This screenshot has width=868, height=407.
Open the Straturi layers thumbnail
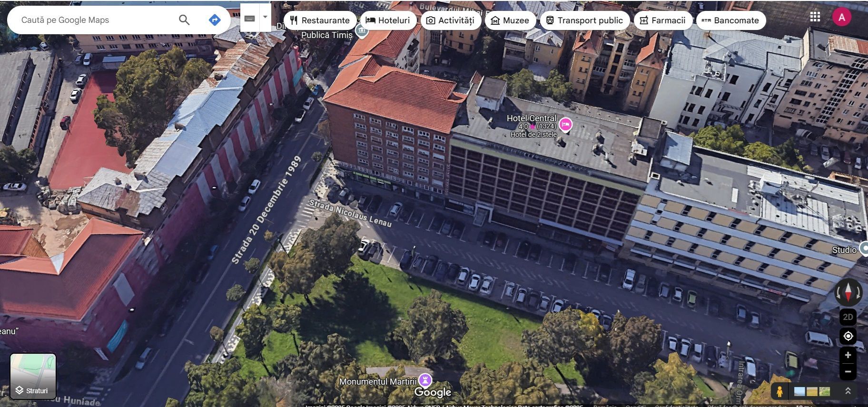tap(33, 376)
